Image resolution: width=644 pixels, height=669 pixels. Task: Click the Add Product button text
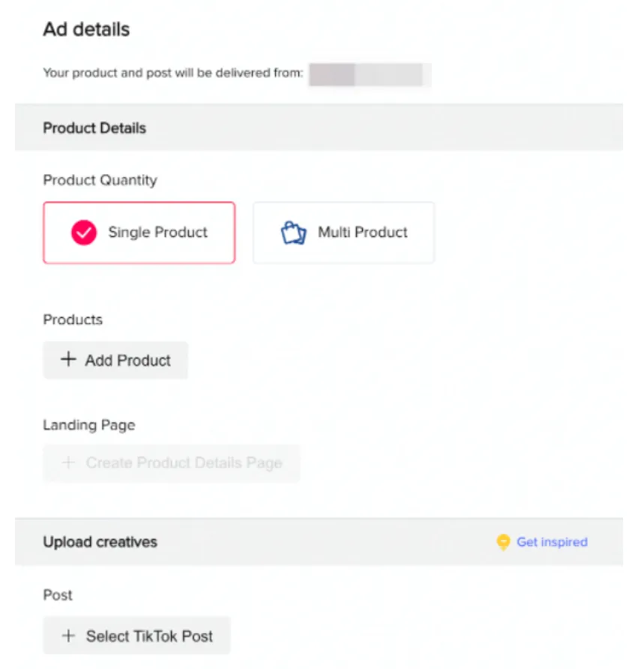coord(128,361)
